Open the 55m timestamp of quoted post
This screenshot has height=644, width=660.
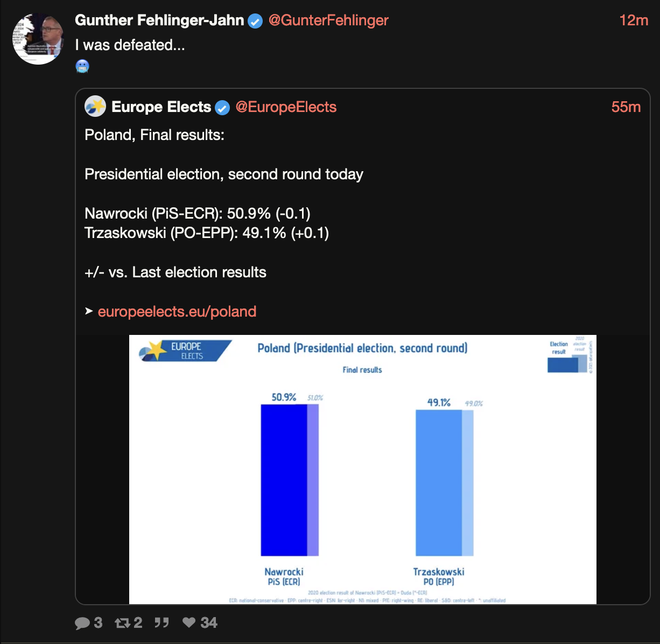(626, 107)
